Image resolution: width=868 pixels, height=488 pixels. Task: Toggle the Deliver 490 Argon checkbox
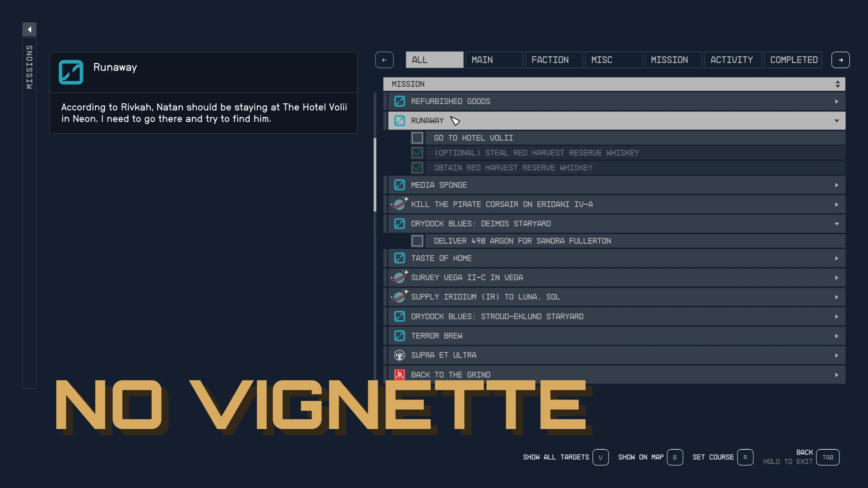pos(417,241)
